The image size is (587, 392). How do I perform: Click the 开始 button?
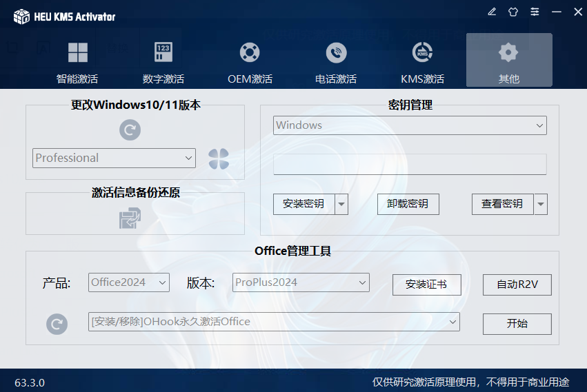[517, 324]
